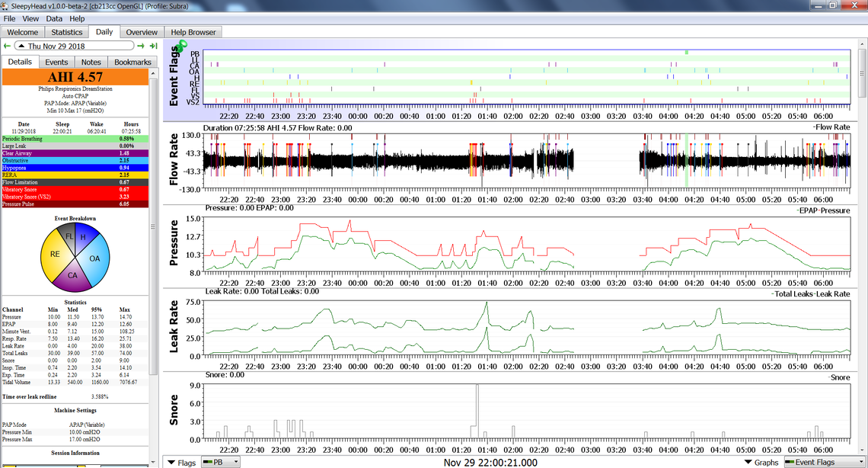868x468 pixels.
Task: Select the Daily tab
Action: pos(104,31)
